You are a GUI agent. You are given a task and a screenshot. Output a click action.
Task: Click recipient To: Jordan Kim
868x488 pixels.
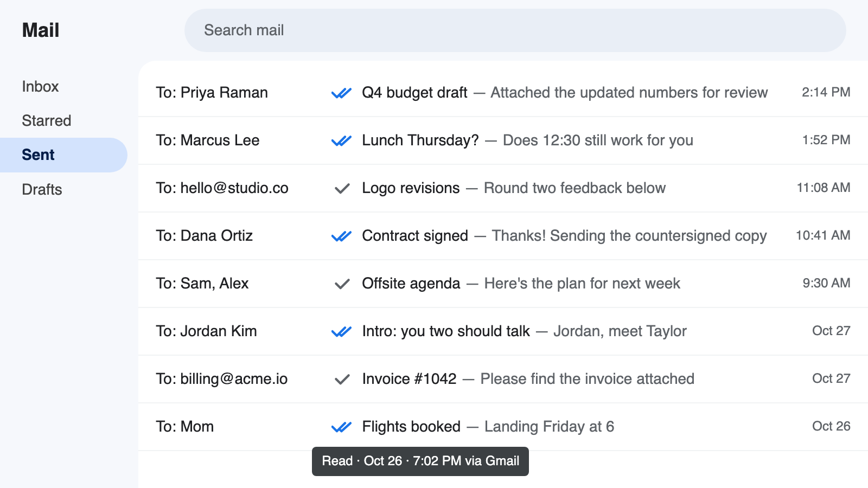(206, 331)
